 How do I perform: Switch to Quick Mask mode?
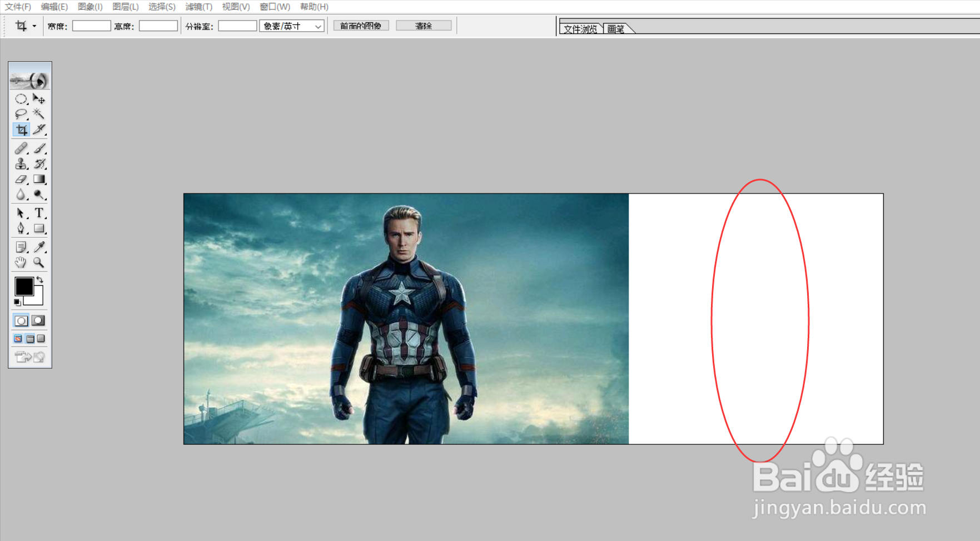pyautogui.click(x=38, y=321)
